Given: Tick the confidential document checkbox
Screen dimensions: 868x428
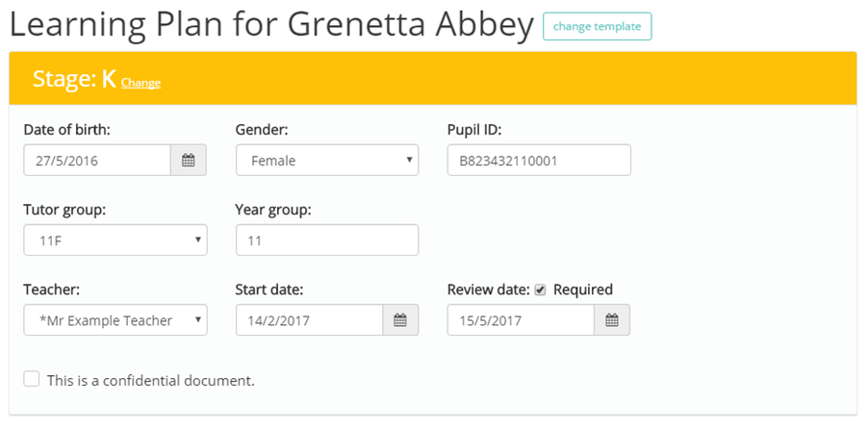Looking at the screenshot, I should pos(32,380).
